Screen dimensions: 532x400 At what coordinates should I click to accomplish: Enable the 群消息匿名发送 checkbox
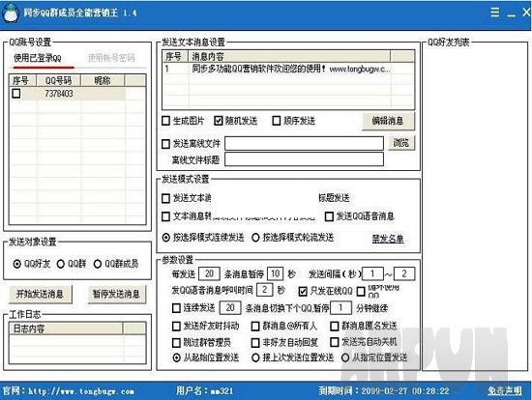[335, 327]
